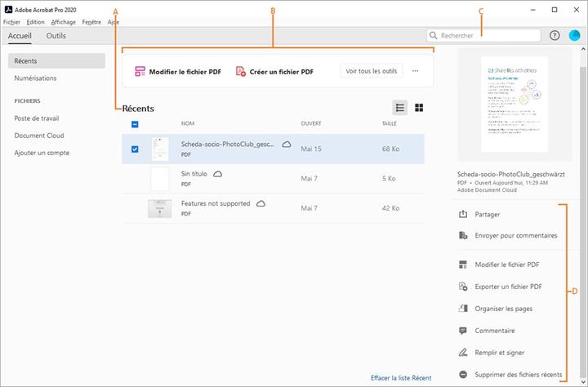The height and width of the screenshot is (387, 588).
Task: Click the 68 Ko size cell
Action: point(390,149)
